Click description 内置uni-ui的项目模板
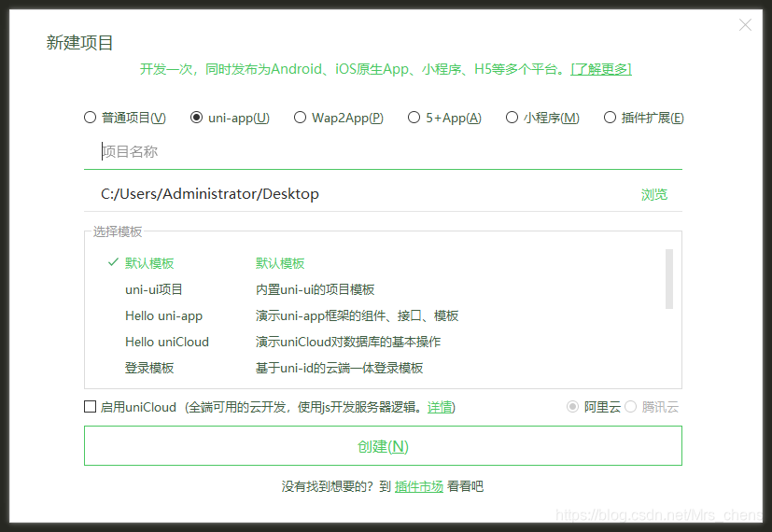Screen dimensions: 772x532 316,289
